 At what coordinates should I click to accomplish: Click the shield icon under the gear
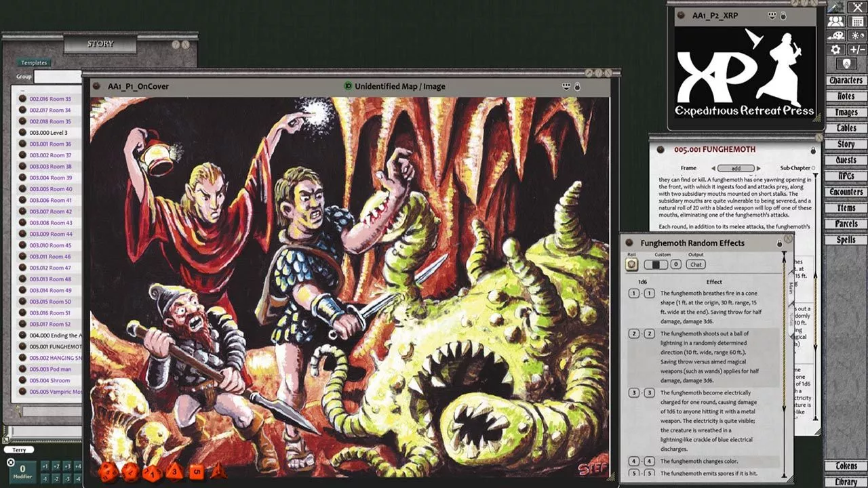(x=846, y=64)
